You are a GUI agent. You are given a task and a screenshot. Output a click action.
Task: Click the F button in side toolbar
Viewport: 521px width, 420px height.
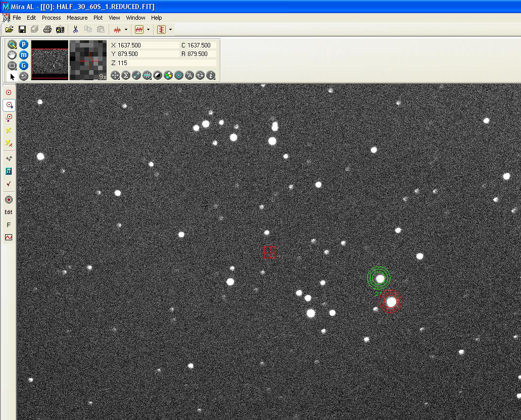(9, 225)
